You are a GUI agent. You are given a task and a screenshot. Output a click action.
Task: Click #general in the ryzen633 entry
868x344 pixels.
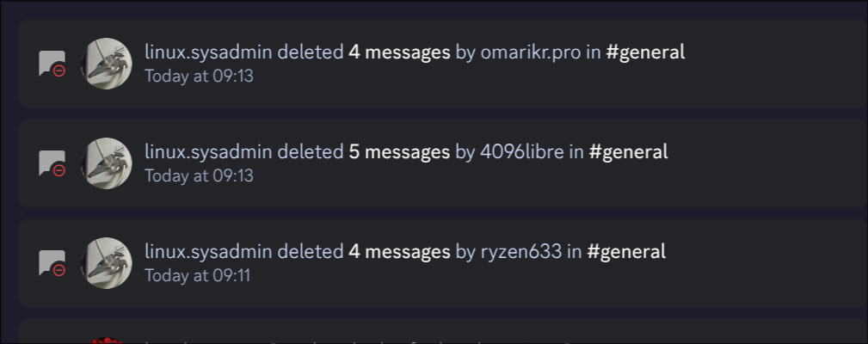pos(626,252)
